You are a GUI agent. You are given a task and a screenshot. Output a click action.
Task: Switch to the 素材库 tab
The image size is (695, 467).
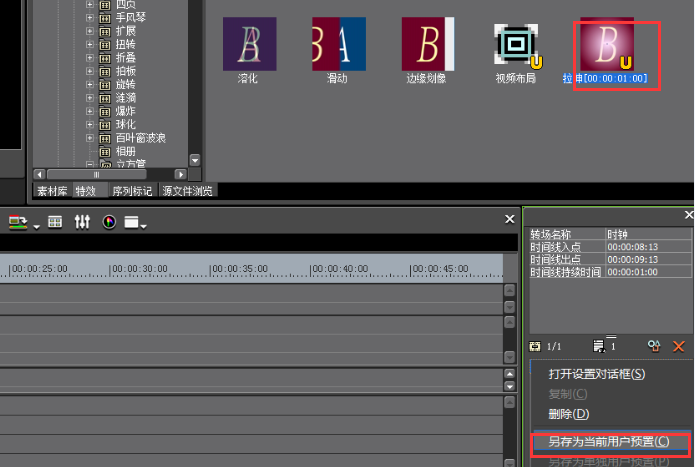[x=52, y=191]
